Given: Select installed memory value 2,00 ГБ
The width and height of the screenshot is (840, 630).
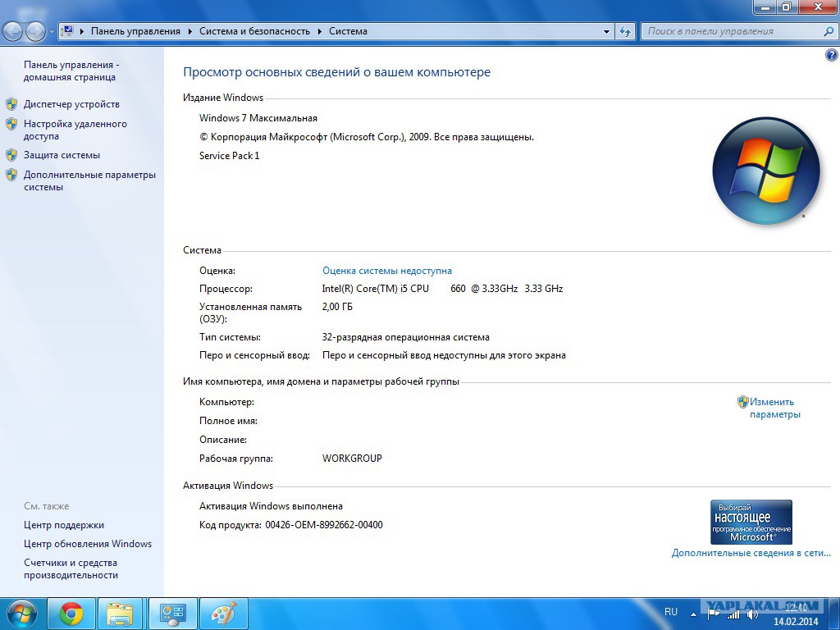Looking at the screenshot, I should [337, 307].
